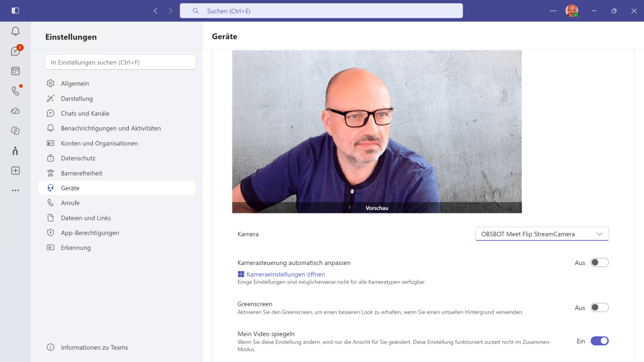Open Chat with the unread badge
The image size is (644, 362).
[15, 51]
